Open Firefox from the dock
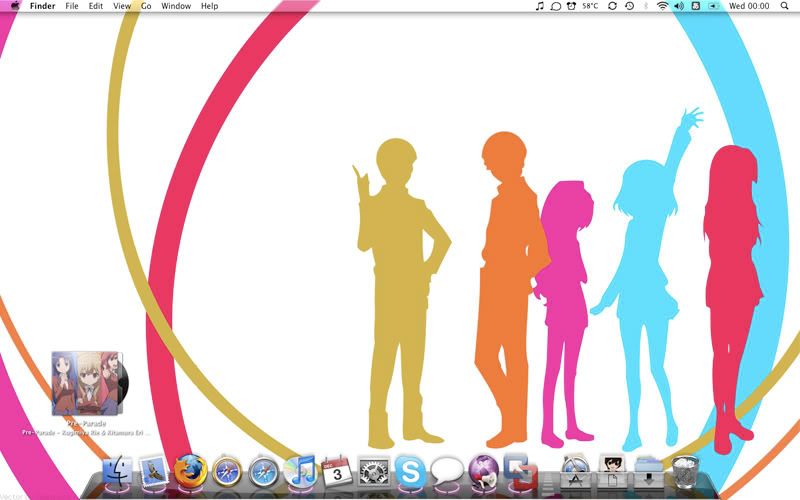800x500 pixels. pos(191,470)
